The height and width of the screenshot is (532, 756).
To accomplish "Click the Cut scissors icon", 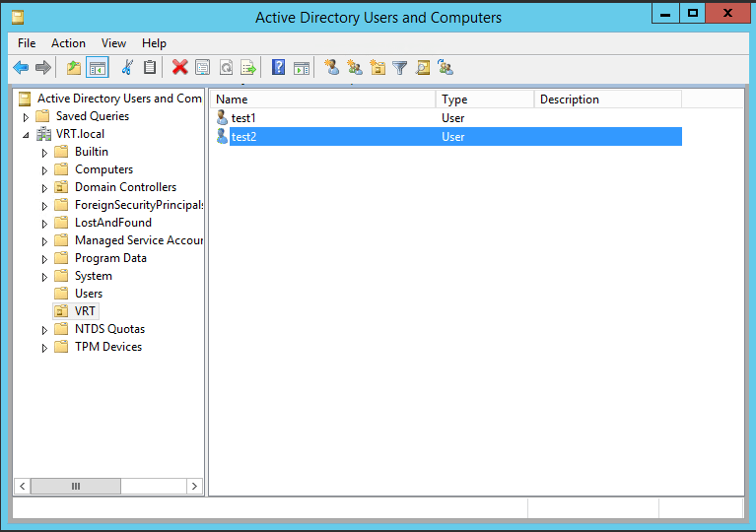I will (127, 67).
